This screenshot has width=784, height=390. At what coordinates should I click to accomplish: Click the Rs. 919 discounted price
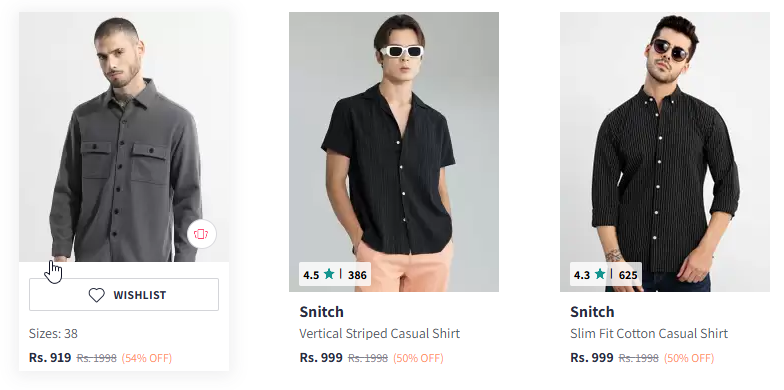pyautogui.click(x=50, y=358)
